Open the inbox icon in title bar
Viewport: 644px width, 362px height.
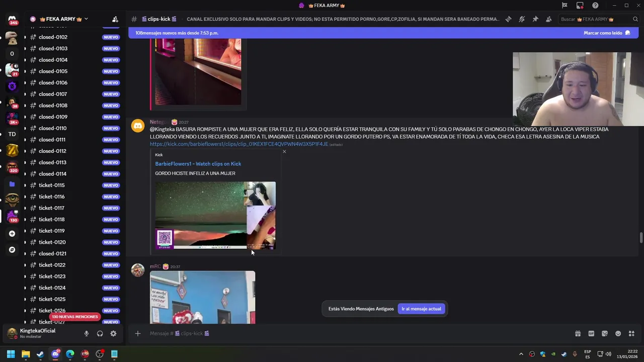pos(580,6)
